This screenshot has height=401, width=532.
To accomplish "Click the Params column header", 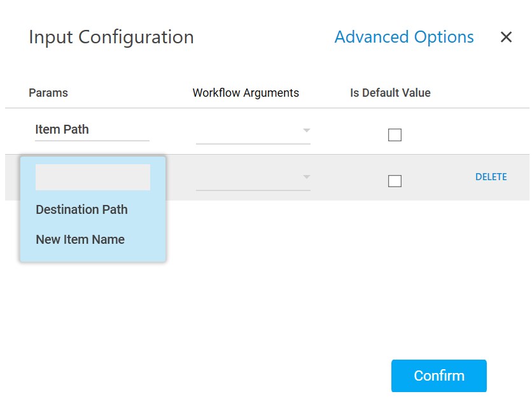I will coord(48,93).
